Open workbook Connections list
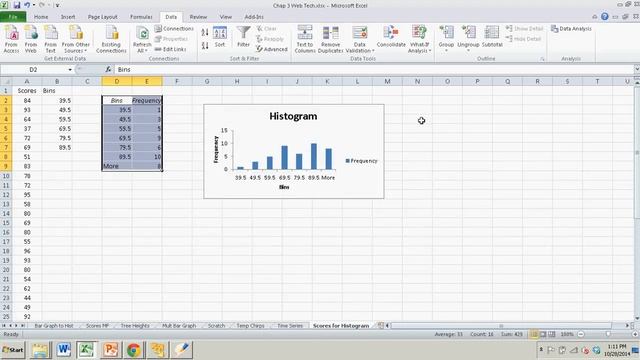Image resolution: width=640 pixels, height=360 pixels. (174, 29)
